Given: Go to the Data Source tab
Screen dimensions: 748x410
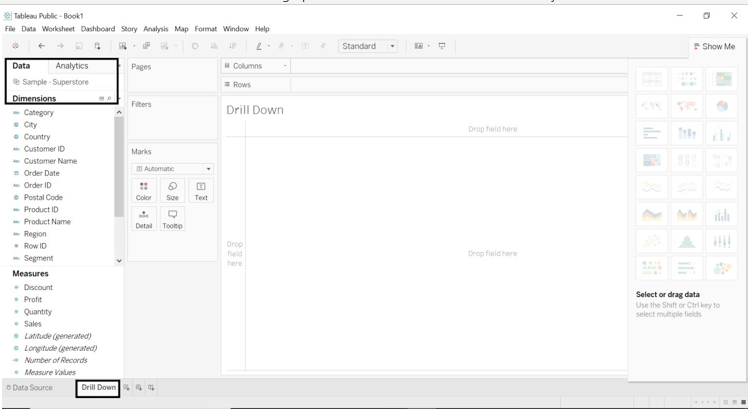Looking at the screenshot, I should click(x=29, y=388).
